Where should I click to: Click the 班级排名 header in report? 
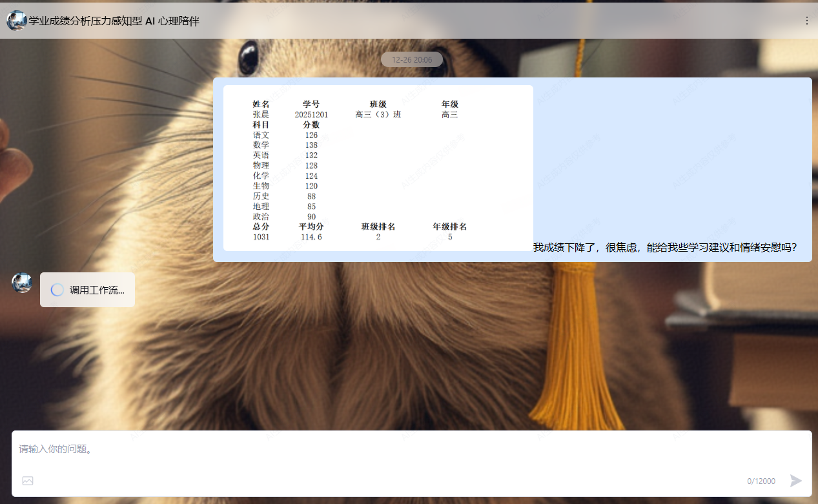pos(378,227)
